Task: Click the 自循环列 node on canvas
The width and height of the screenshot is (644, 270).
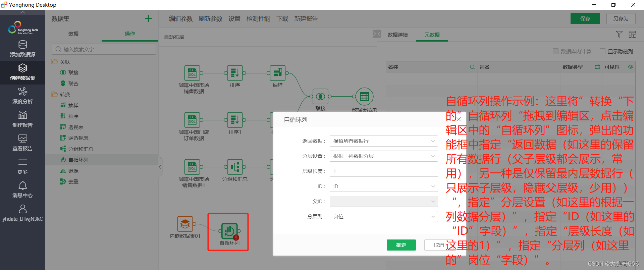Action: click(229, 231)
